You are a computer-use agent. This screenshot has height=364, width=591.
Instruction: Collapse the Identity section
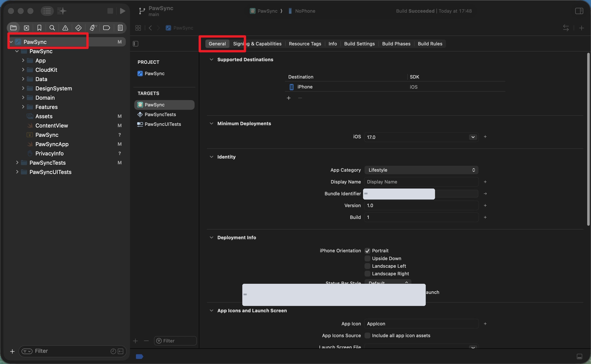coord(211,157)
